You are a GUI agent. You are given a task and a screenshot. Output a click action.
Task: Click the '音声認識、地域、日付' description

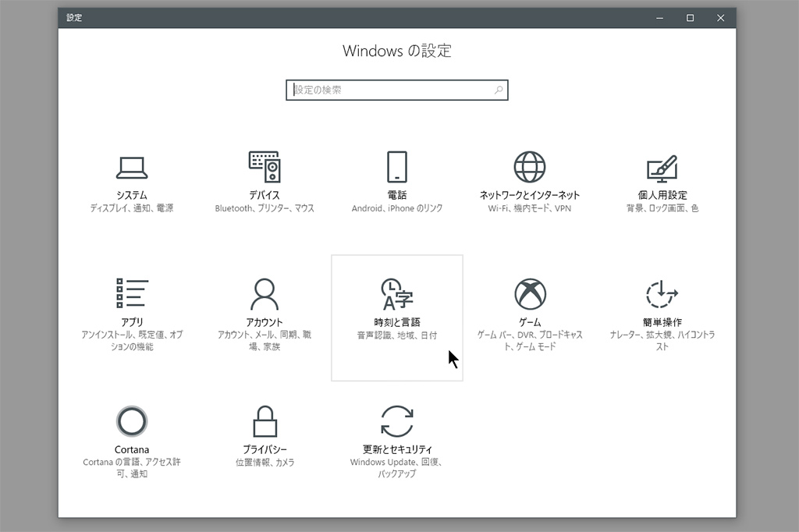pyautogui.click(x=397, y=335)
